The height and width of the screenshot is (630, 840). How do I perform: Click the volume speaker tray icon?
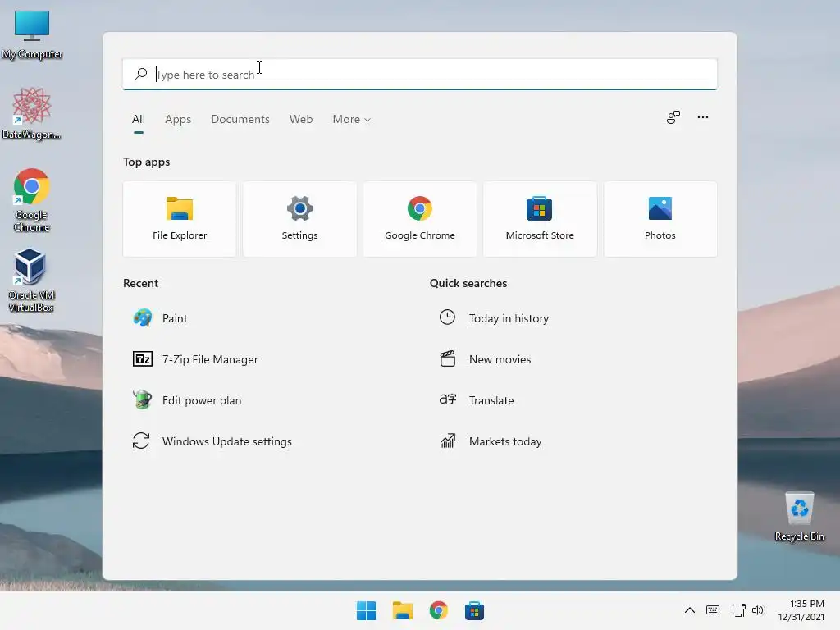point(757,610)
